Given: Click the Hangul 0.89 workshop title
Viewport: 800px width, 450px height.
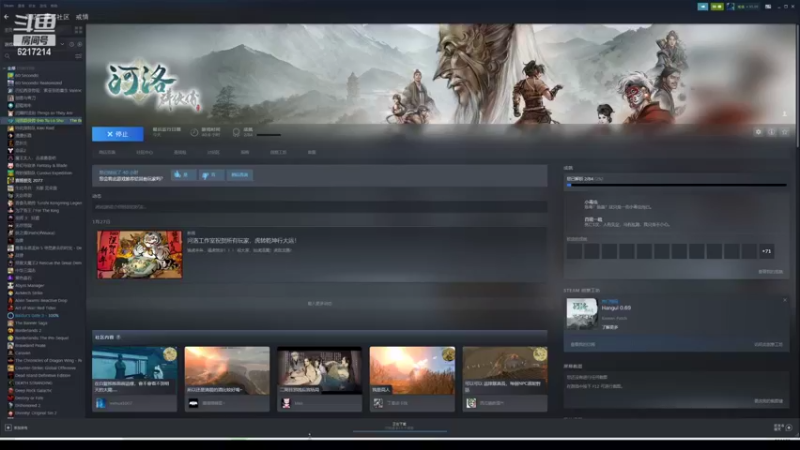Looking at the screenshot, I should click(616, 308).
